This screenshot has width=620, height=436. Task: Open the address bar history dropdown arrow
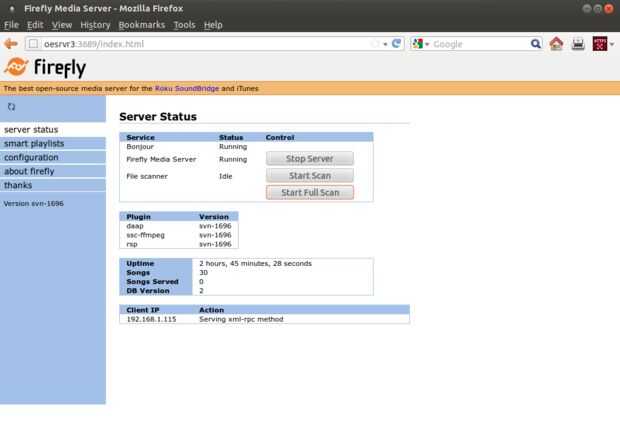385,44
